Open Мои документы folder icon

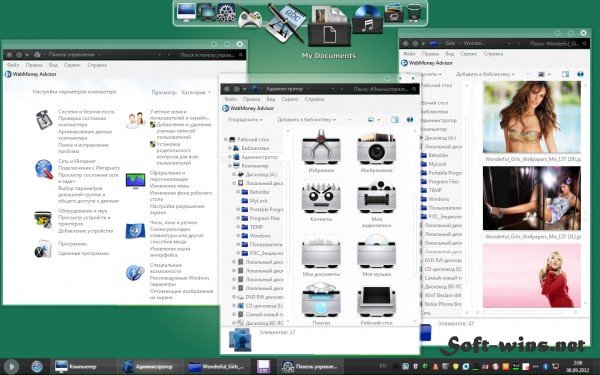tap(321, 252)
